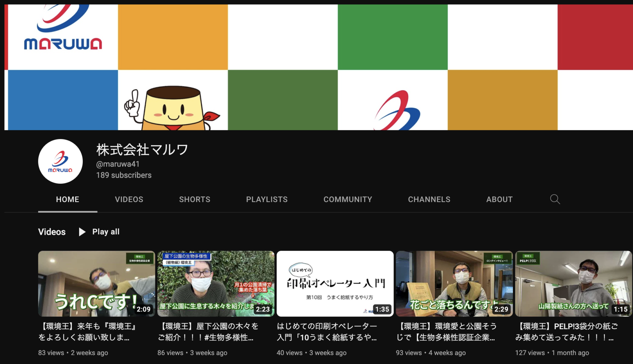Open video title 環境愛と公園そうじで
633x364 pixels.
point(447,332)
